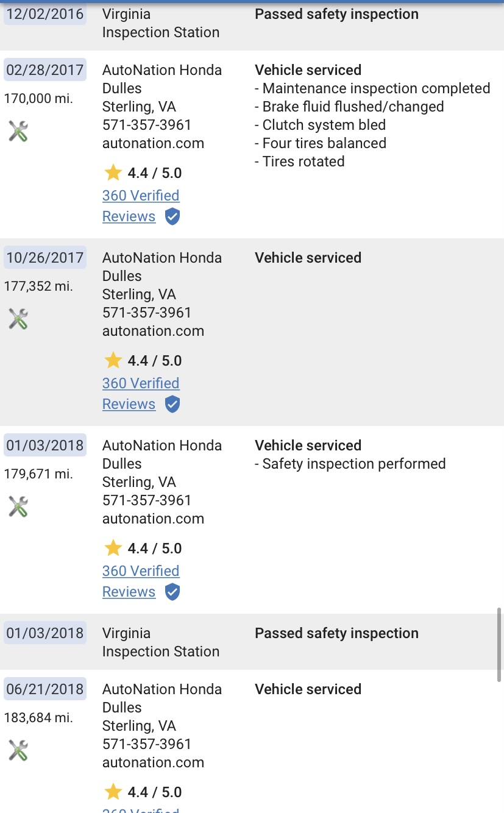Click the page scrollbar thumb on the right edge
The height and width of the screenshot is (813, 504).
(499, 644)
